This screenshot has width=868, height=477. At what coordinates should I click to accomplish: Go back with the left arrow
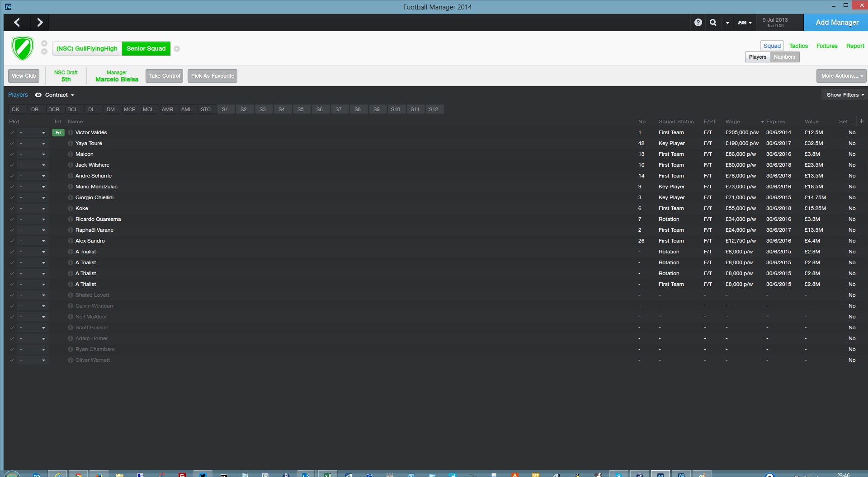[x=17, y=22]
